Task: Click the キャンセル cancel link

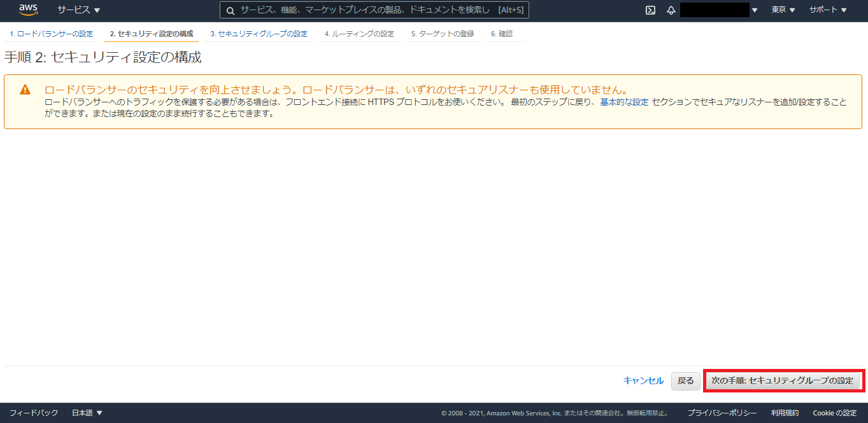Action: click(643, 380)
